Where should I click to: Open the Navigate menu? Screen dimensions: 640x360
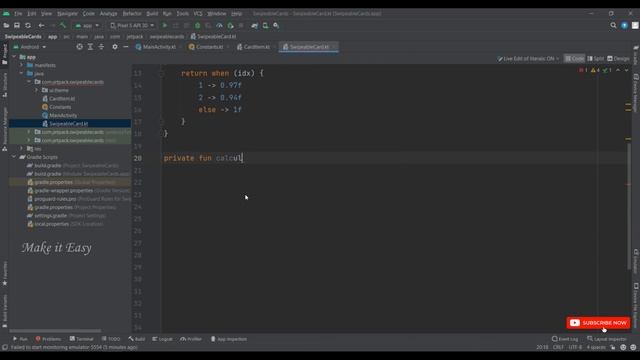pos(67,13)
